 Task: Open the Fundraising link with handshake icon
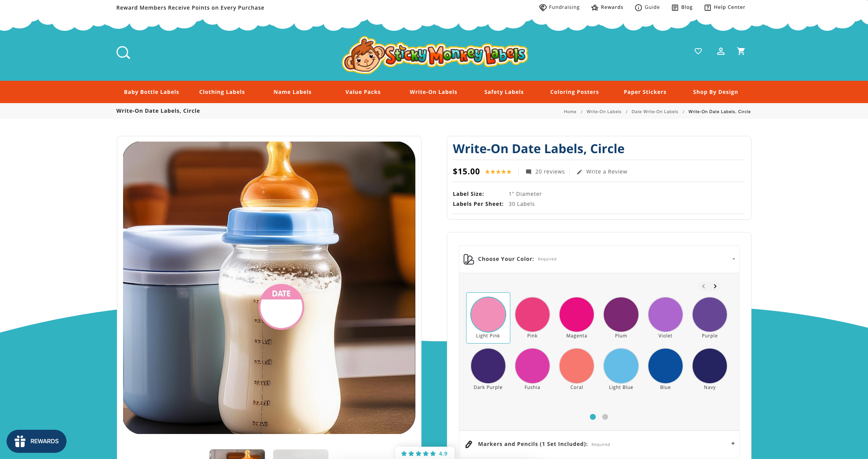click(x=559, y=7)
